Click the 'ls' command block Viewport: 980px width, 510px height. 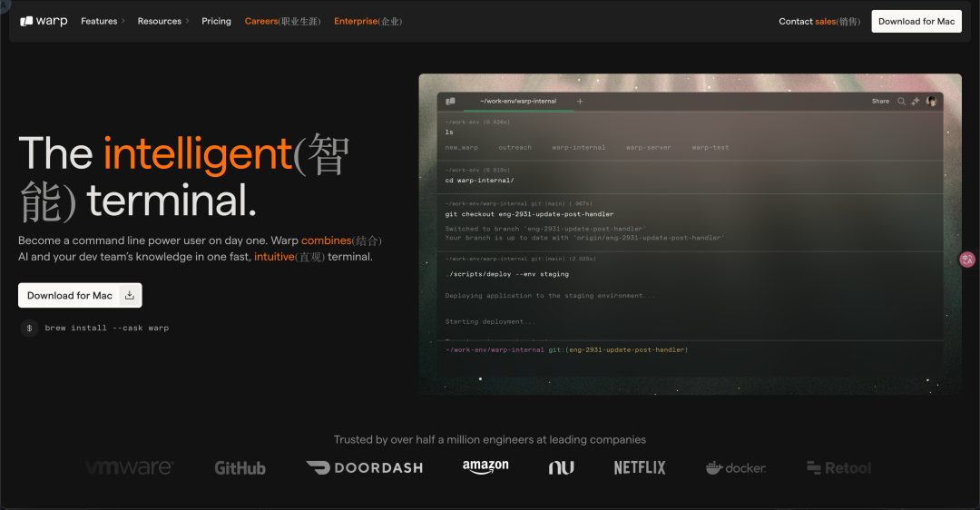click(x=449, y=132)
